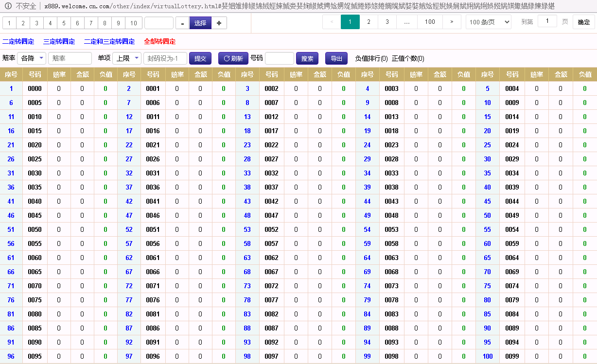This screenshot has width=597, height=364.
Task: Select number 5 in the number selector row
Action: [64, 22]
